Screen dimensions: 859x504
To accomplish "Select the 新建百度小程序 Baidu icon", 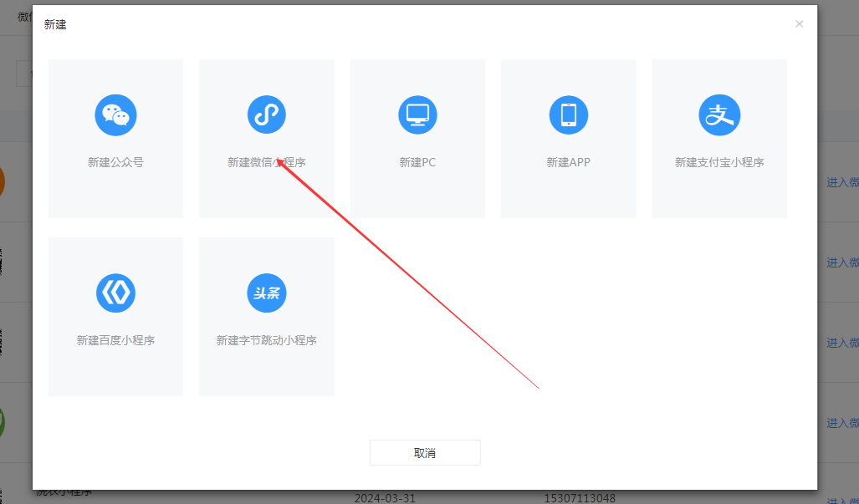I will tap(115, 293).
